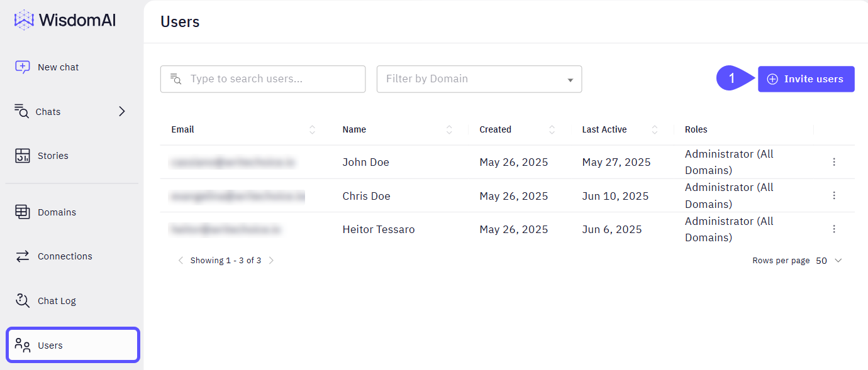Go to next page arrow
Image resolution: width=868 pixels, height=370 pixels.
[271, 260]
